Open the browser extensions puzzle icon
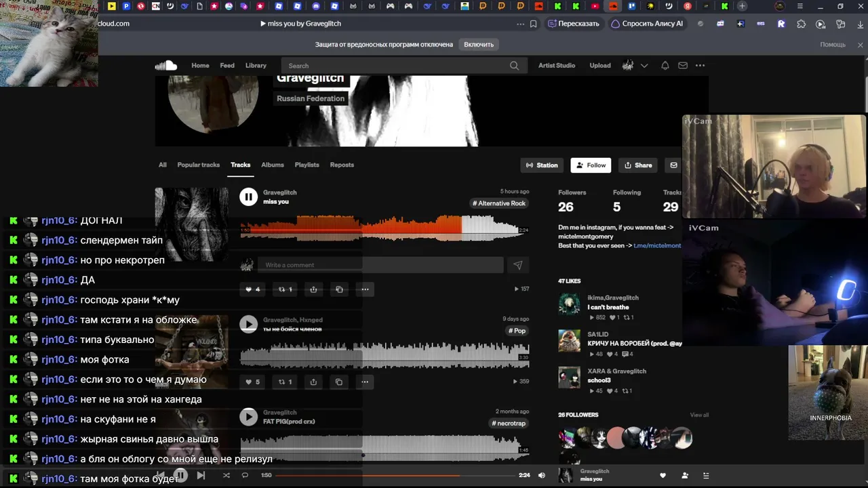 [x=802, y=24]
